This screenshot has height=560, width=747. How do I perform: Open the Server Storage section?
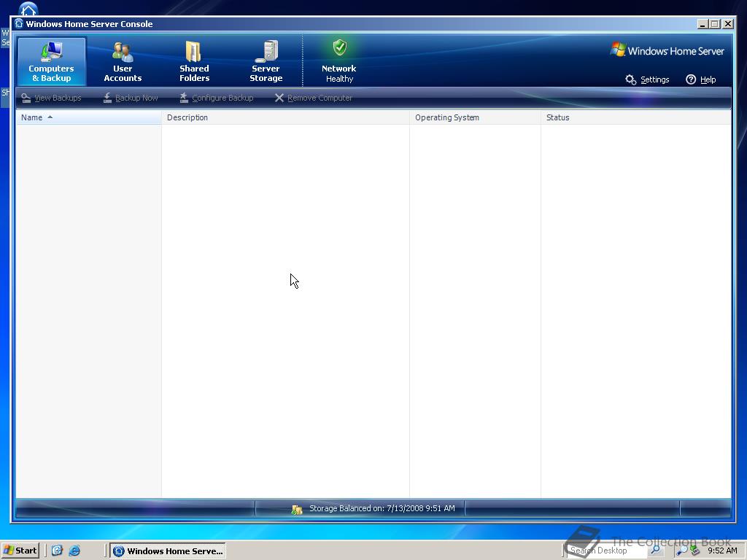coord(266,61)
